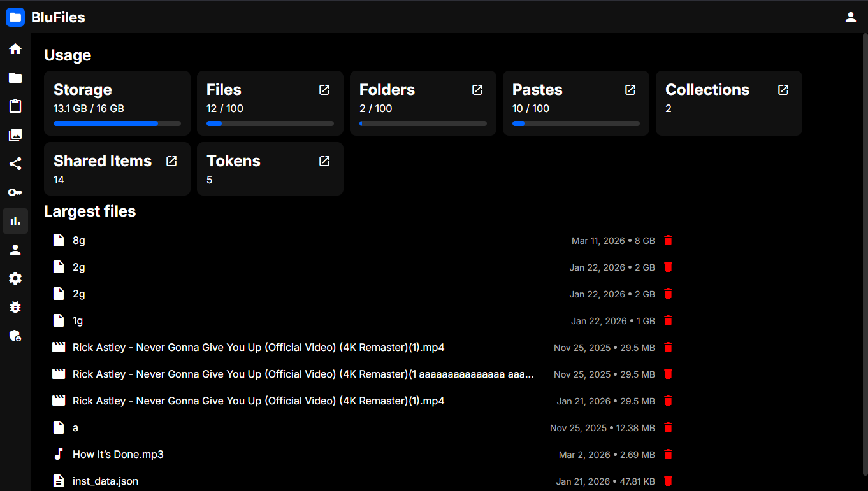868x491 pixels.
Task: Open the admin shield icon in sidebar
Action: (15, 336)
